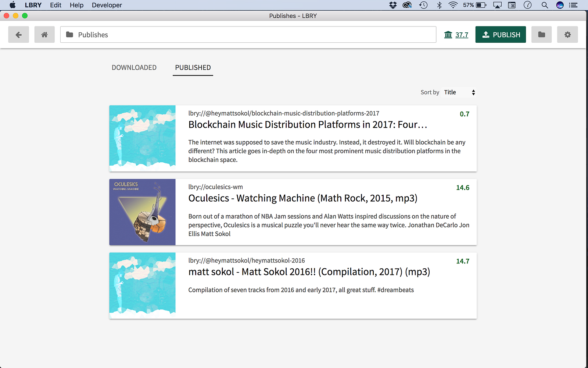
Task: Open the 37.7 wallet balance link
Action: click(462, 35)
